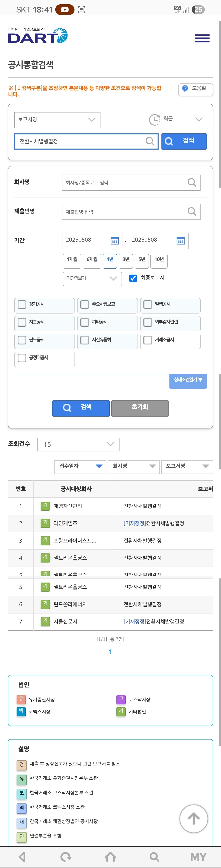Click the start date calendar icon

(x=115, y=241)
